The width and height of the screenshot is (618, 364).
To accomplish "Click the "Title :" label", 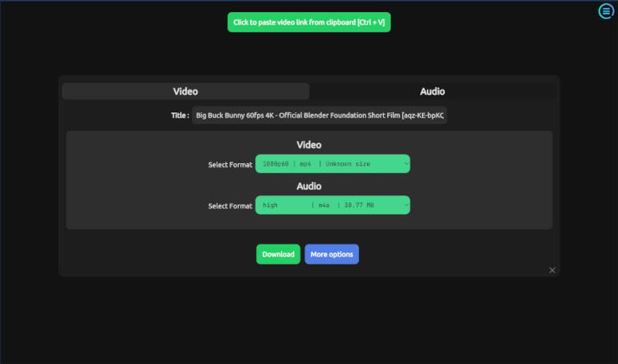I will (x=180, y=115).
